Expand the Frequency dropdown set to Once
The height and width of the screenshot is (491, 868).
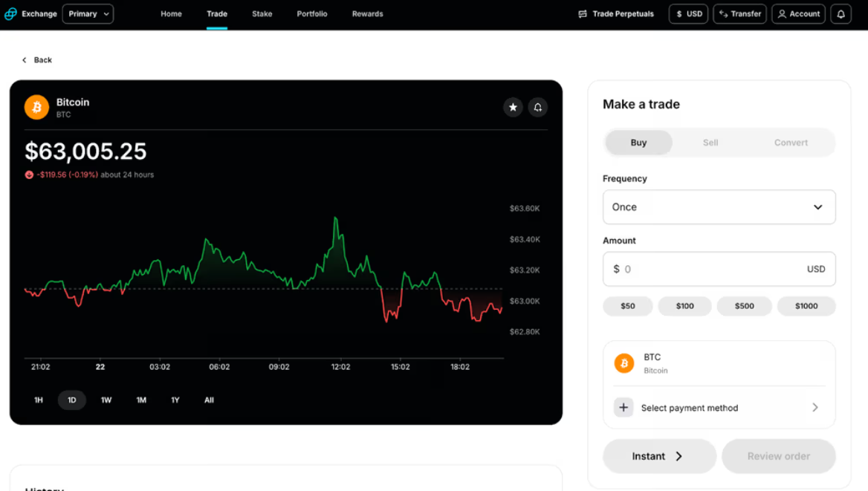pyautogui.click(x=719, y=207)
